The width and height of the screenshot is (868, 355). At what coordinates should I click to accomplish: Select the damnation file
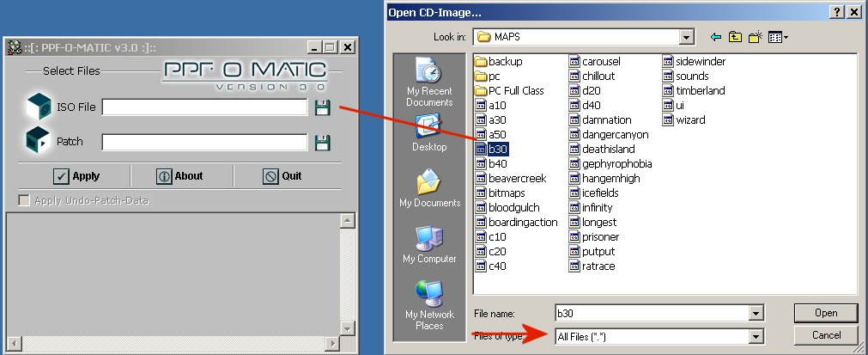pos(600,119)
